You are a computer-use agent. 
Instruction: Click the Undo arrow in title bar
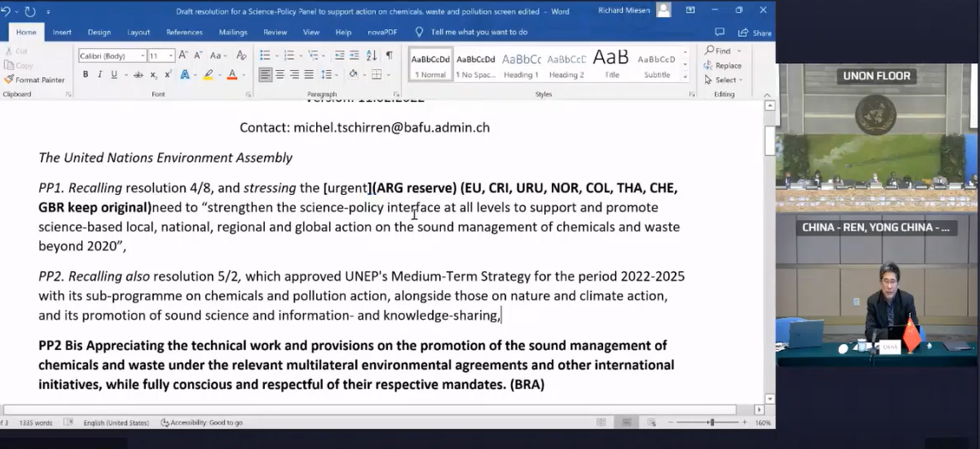point(7,11)
